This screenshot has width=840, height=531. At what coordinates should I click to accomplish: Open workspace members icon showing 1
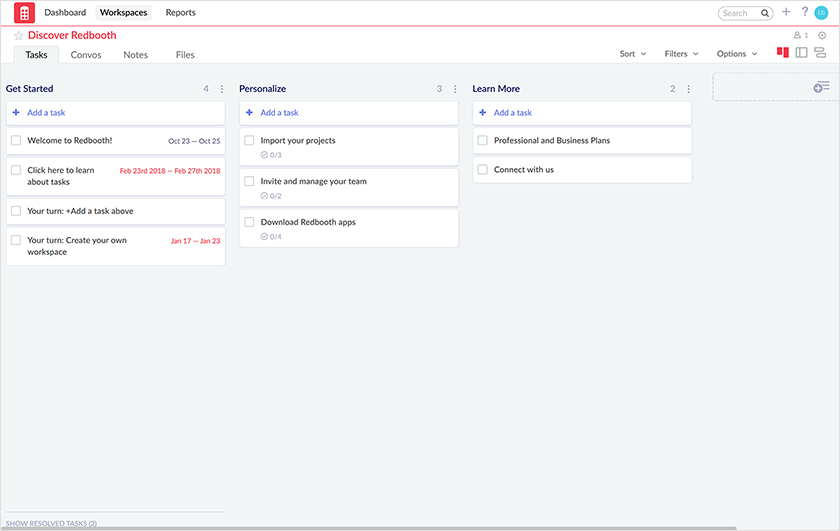tap(801, 35)
